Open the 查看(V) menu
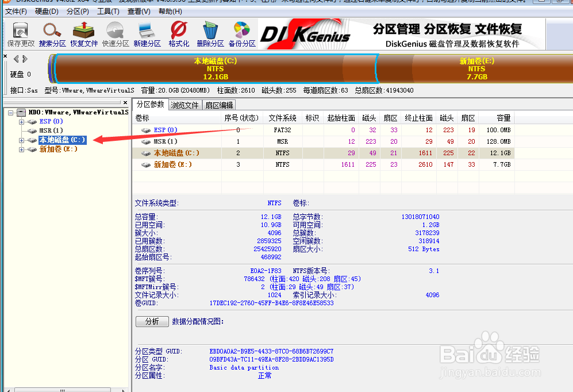Viewport: 573px width, 392px height. 139,11
